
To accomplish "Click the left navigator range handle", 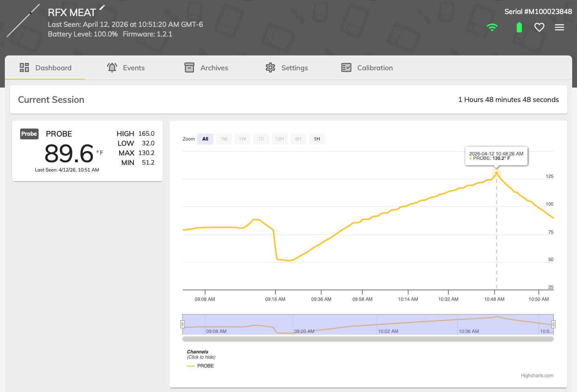I will pos(183,324).
